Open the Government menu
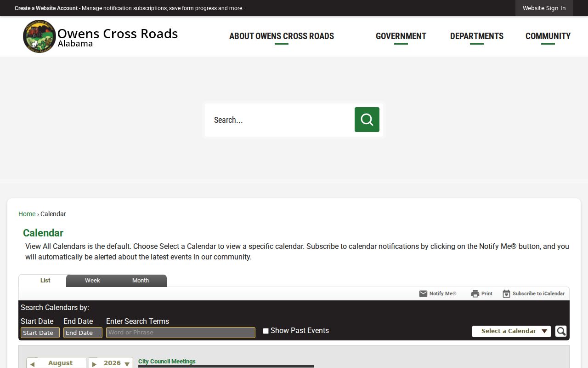The width and height of the screenshot is (588, 368). tap(401, 36)
